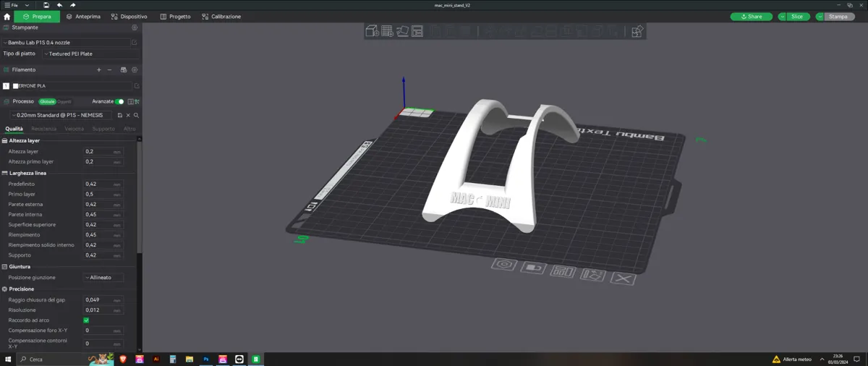
Task: Click the Primo layer width field
Action: 103,195
